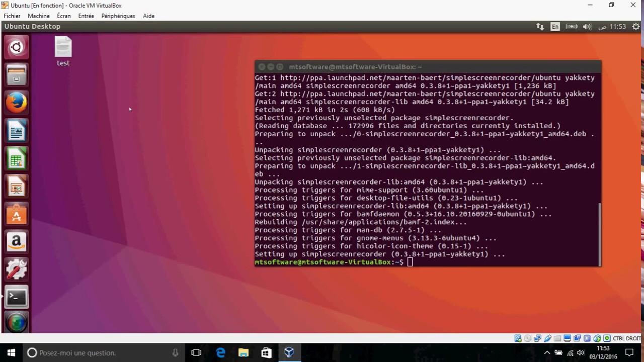Expand hidden system tray icons chevron
Screen dimensions: 644x362
pyautogui.click(x=547, y=352)
